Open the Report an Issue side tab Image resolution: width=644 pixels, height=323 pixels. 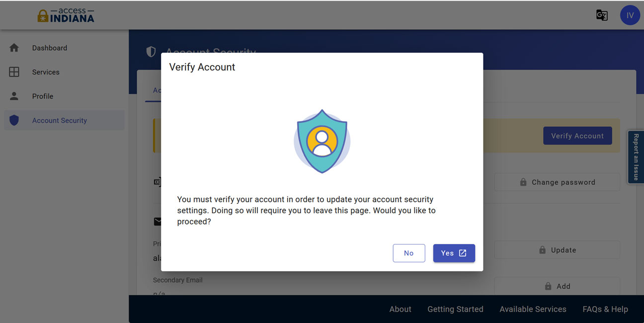click(x=636, y=157)
